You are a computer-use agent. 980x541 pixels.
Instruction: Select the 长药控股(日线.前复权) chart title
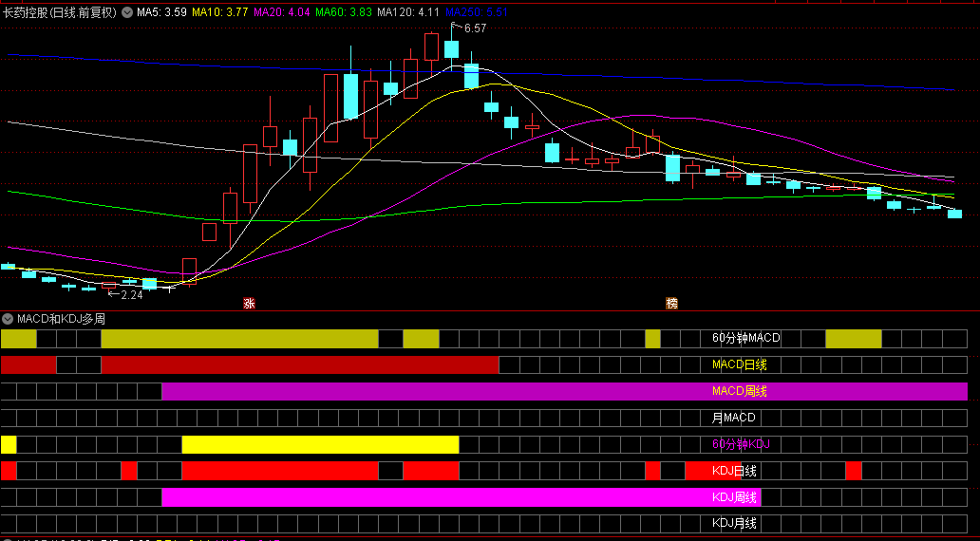60,12
